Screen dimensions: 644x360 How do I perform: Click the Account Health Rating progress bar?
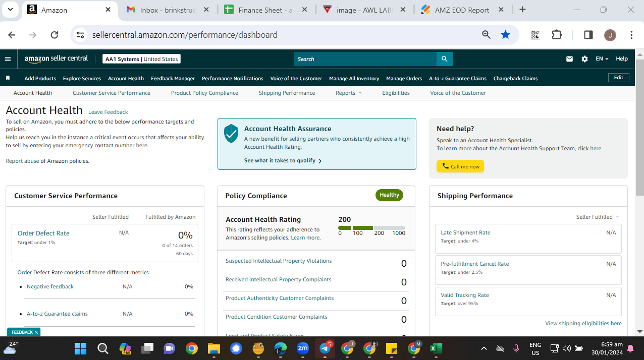[371, 228]
